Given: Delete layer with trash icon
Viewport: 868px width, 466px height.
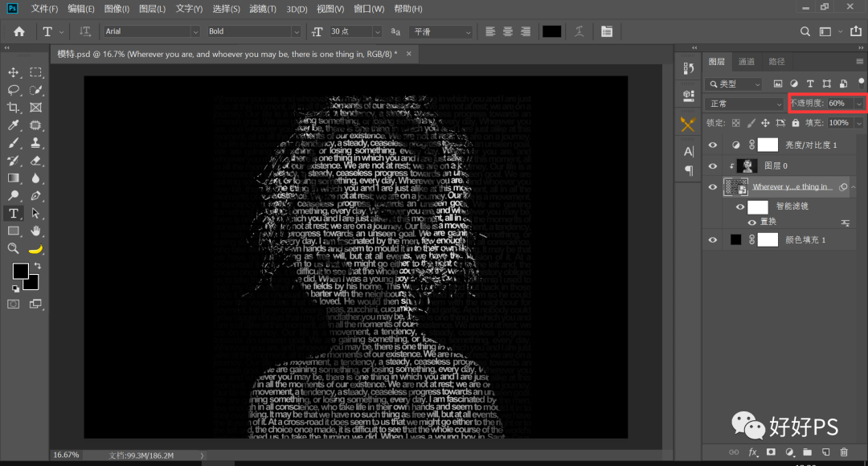Looking at the screenshot, I should (x=844, y=452).
